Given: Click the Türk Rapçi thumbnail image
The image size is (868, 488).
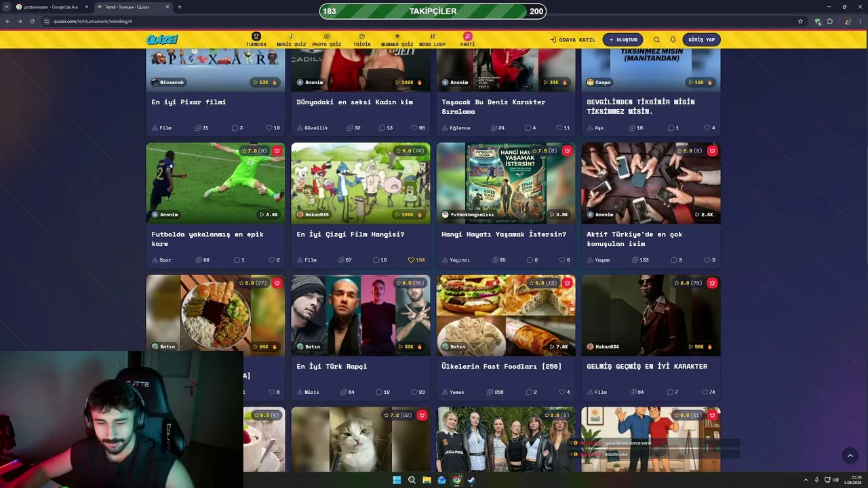Looking at the screenshot, I should [361, 315].
